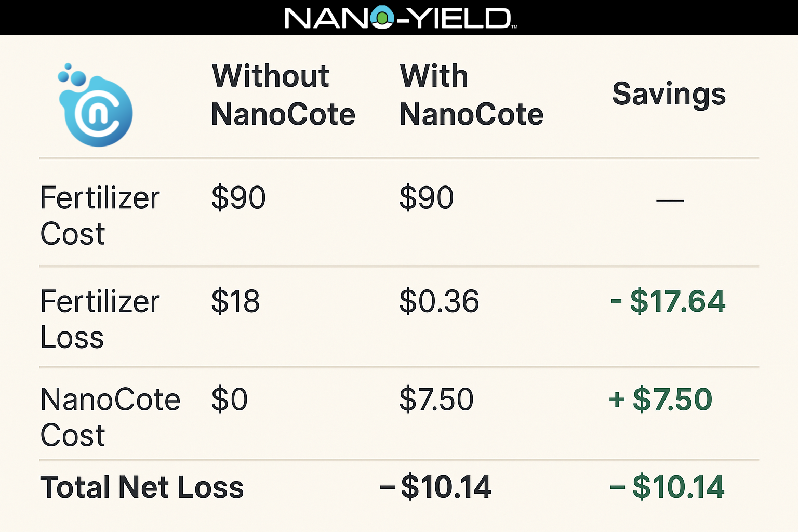
Task: Click the green +$7.50 savings figure
Action: tap(660, 399)
